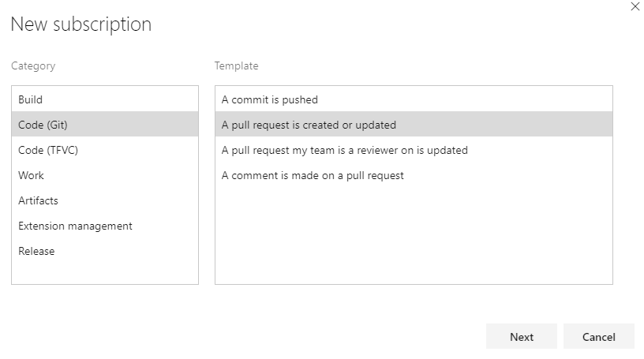Click empty space below Release in Category list
This screenshot has height=359, width=644.
pos(104,272)
